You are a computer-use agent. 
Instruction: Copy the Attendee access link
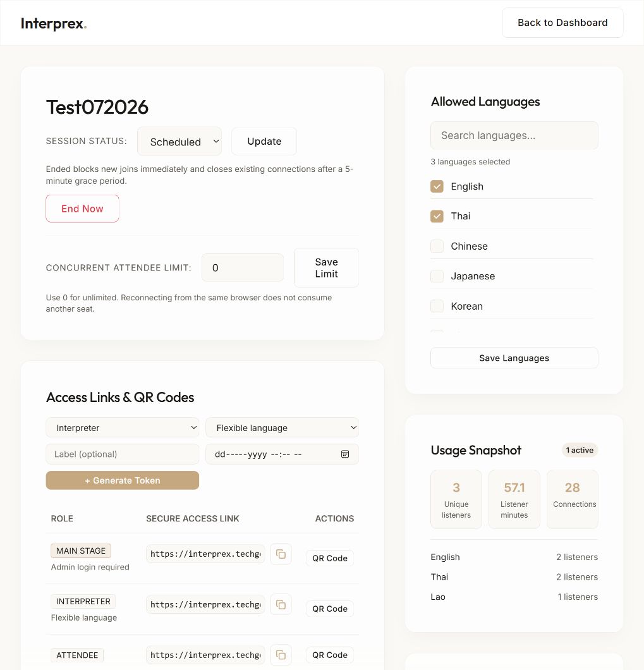(x=281, y=655)
